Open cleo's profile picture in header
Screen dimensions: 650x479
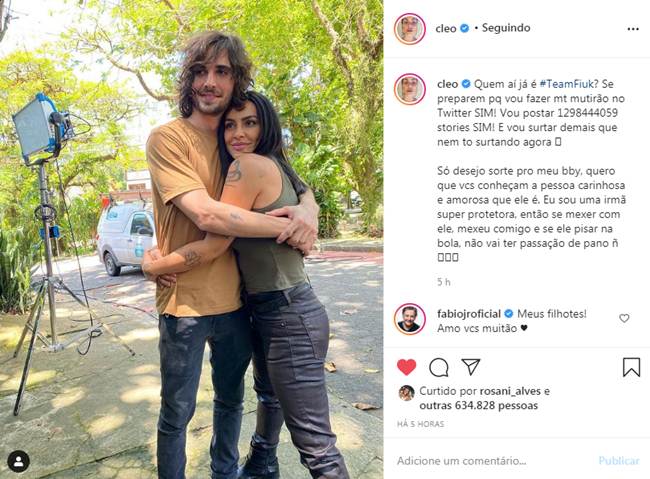[410, 29]
